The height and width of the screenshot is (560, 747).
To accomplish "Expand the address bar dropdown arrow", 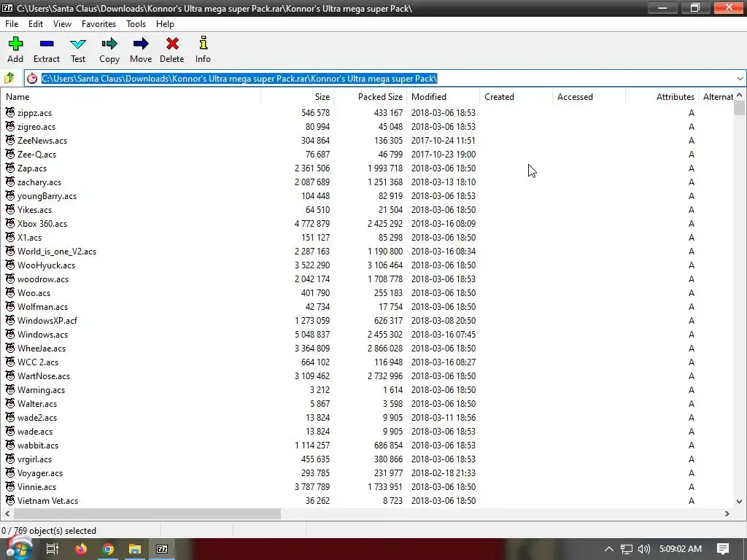I will point(740,79).
